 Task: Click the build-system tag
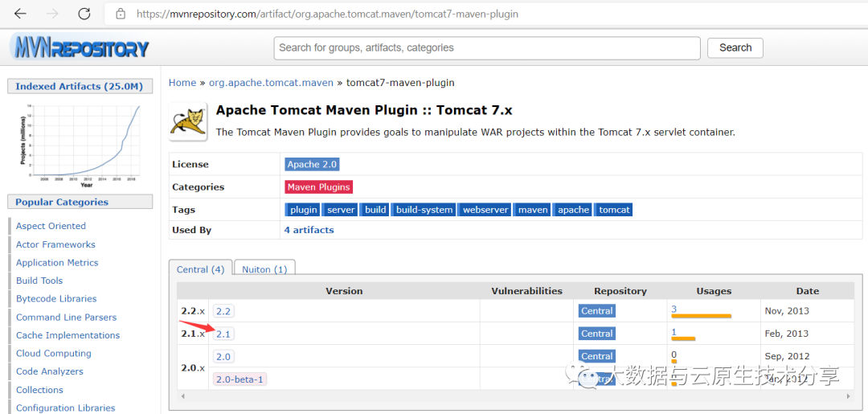point(424,210)
